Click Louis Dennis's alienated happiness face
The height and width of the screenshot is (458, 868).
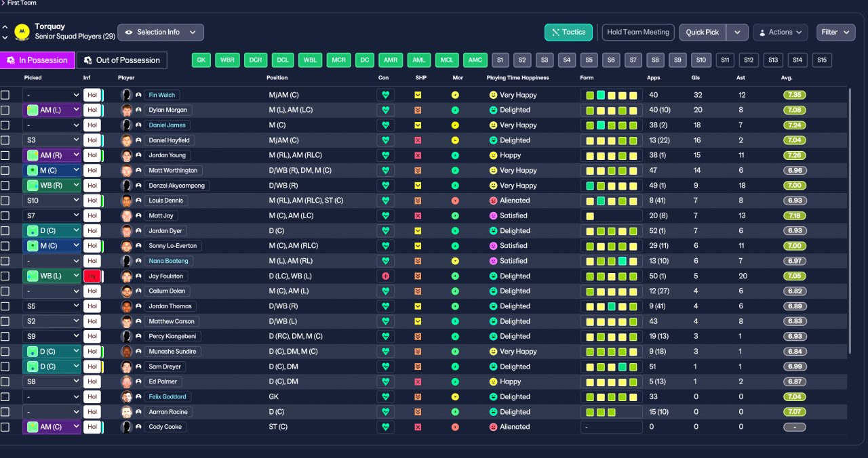[493, 201]
